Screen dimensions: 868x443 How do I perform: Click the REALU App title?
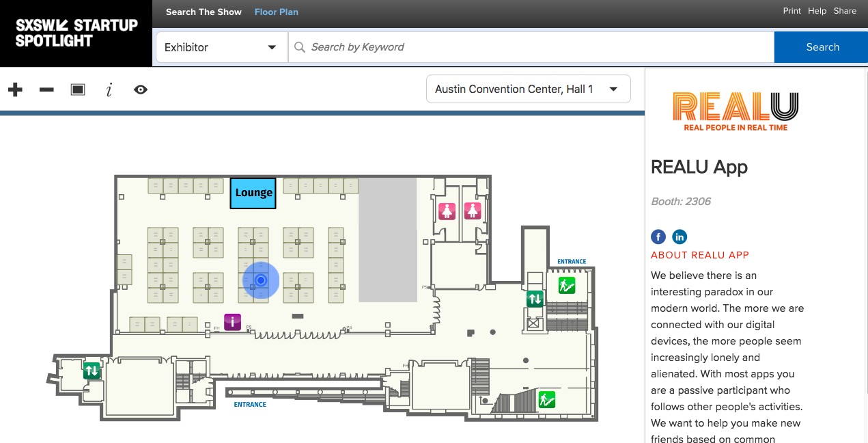tap(699, 167)
